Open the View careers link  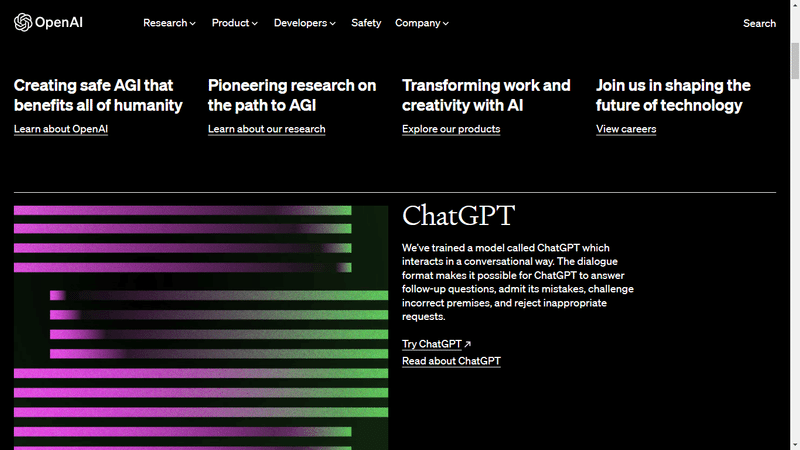click(626, 129)
